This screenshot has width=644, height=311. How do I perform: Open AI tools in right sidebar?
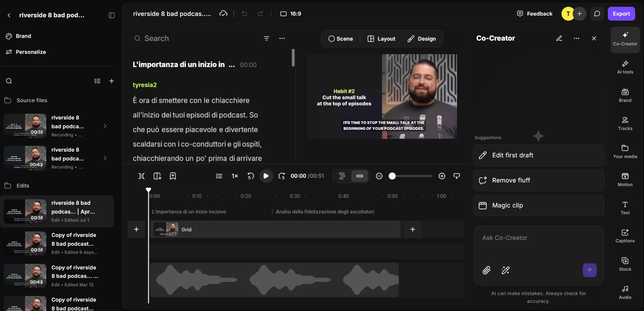click(x=625, y=67)
